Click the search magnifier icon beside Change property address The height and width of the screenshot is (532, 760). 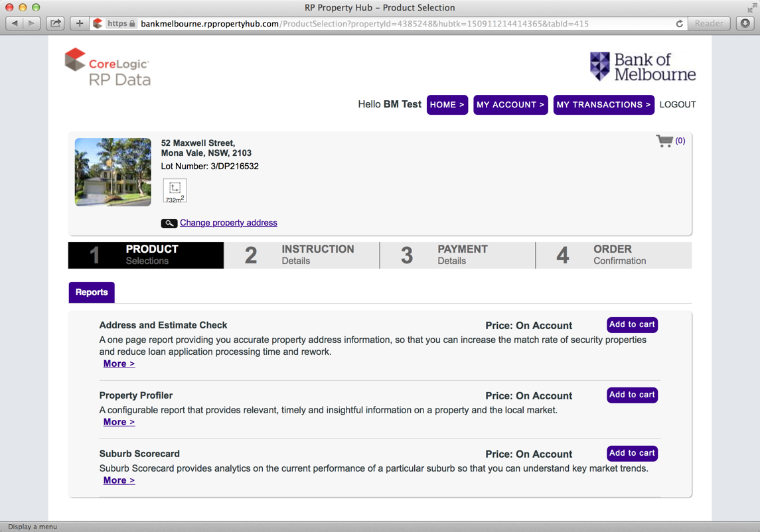tap(169, 224)
